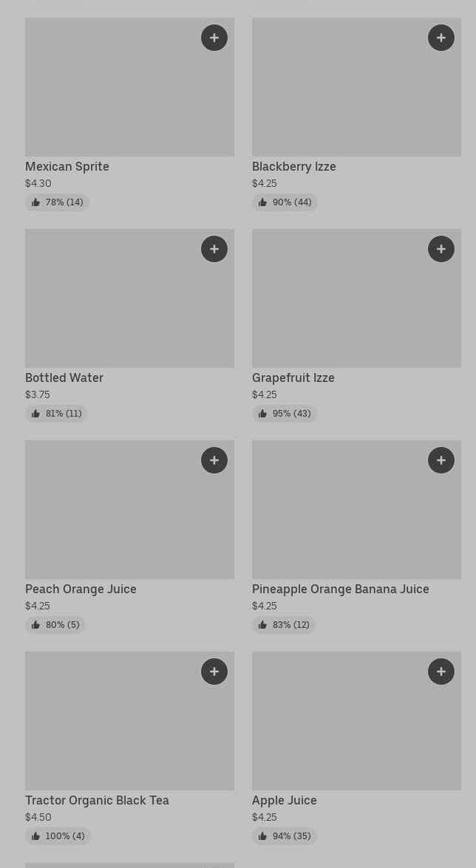476x868 pixels.
Task: Tap plus icon for Tractor Organic Black Tea
Action: click(x=214, y=671)
